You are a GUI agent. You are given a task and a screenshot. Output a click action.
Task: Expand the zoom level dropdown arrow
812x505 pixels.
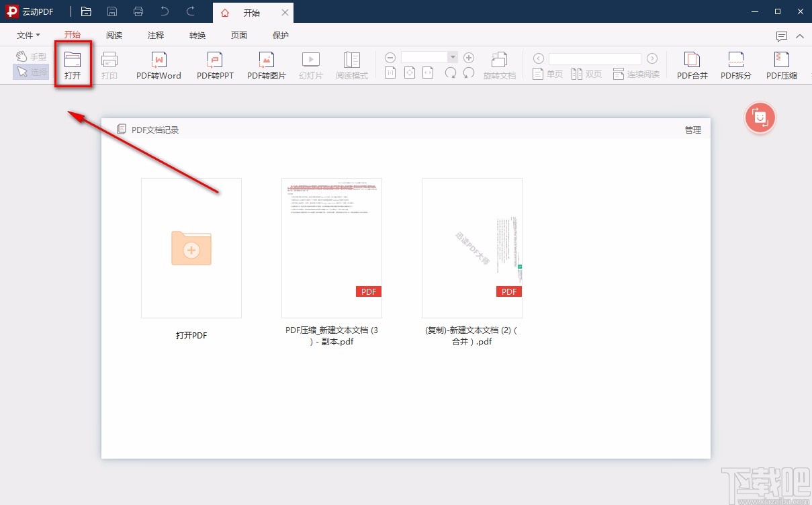[x=453, y=58]
